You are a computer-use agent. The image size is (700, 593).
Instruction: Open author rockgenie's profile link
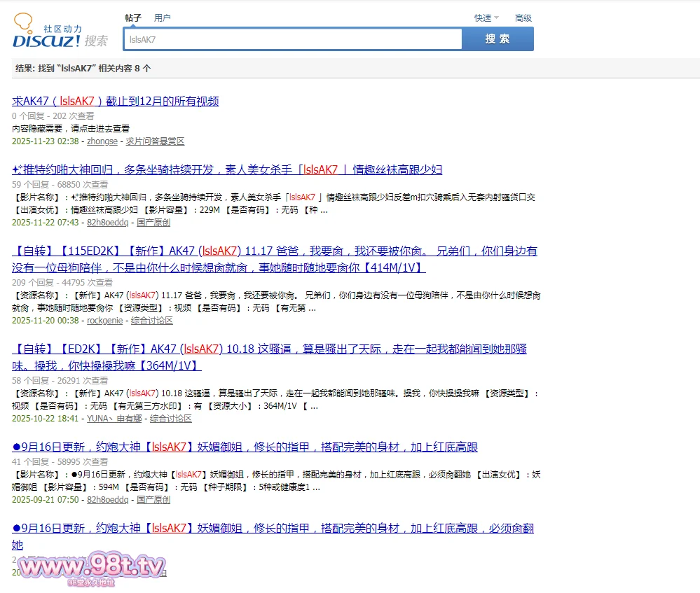(x=105, y=321)
